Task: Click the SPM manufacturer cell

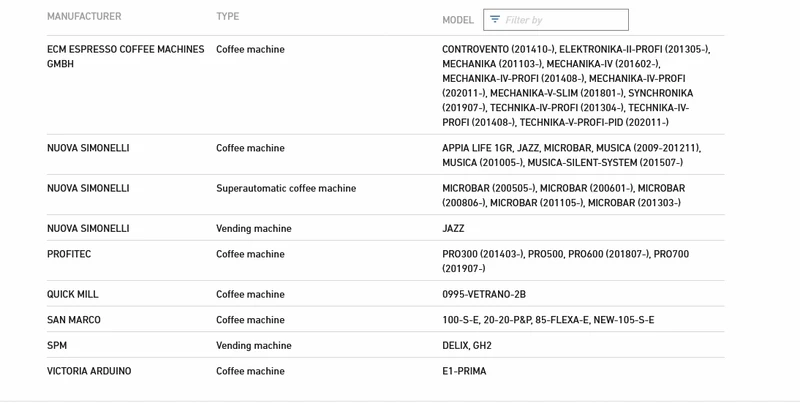Action: (x=57, y=345)
